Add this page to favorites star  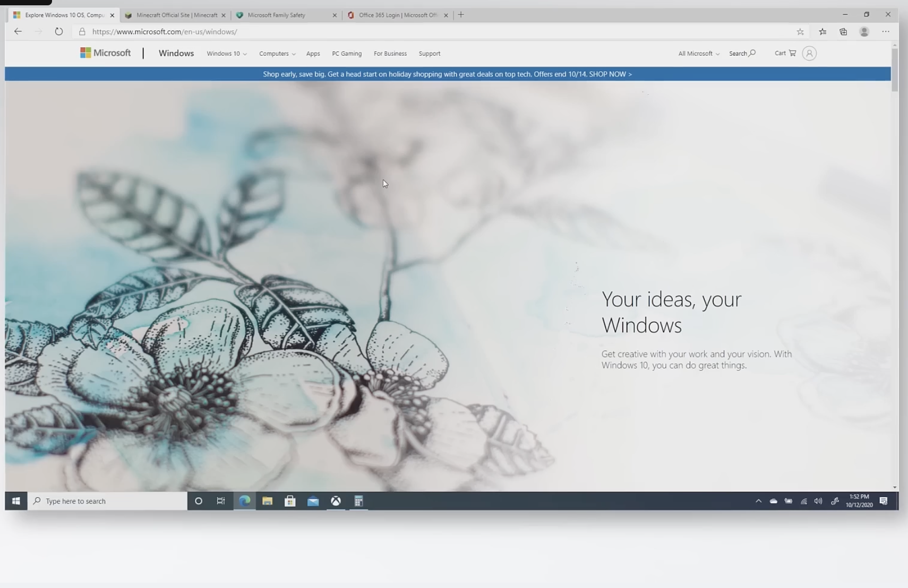click(800, 32)
